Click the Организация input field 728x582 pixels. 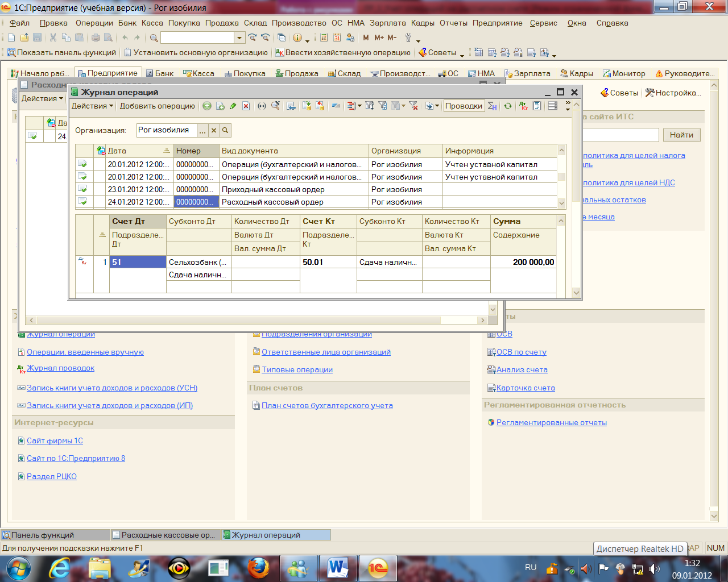pos(167,130)
